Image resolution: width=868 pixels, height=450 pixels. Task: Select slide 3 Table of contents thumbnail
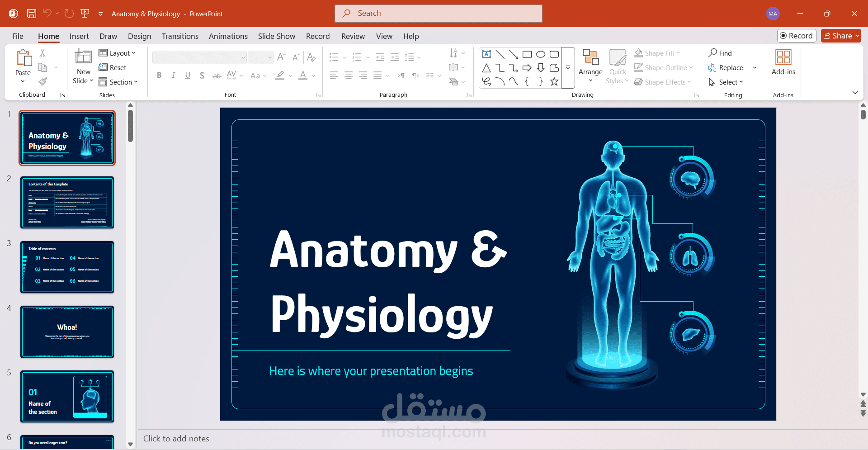click(67, 267)
